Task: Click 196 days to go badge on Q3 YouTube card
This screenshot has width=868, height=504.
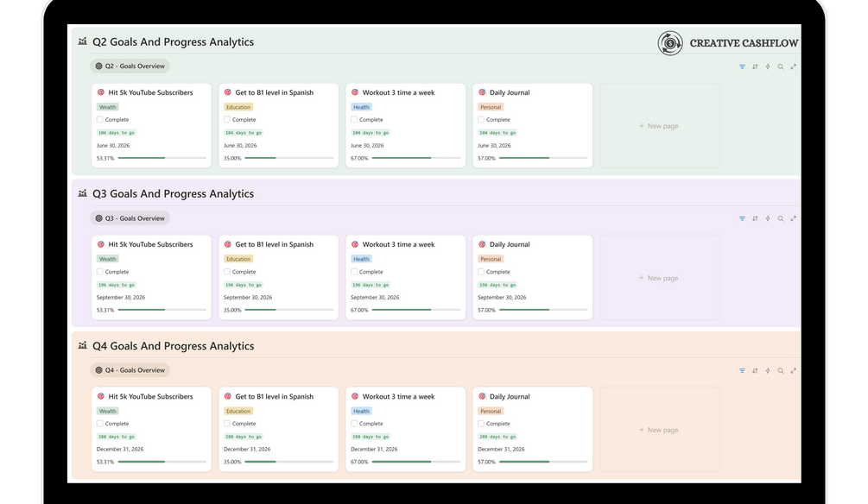Action: point(117,285)
